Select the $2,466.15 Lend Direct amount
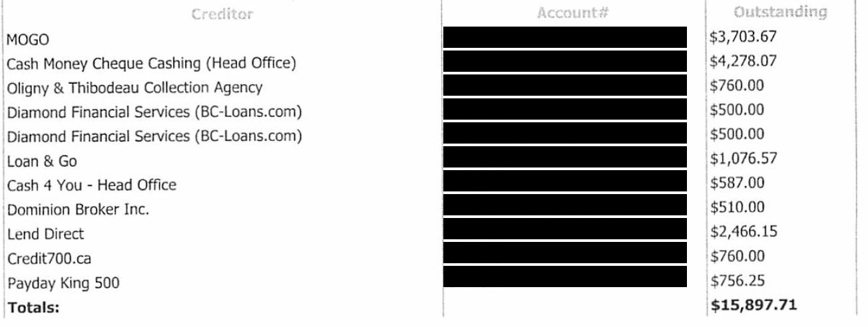 coord(744,231)
